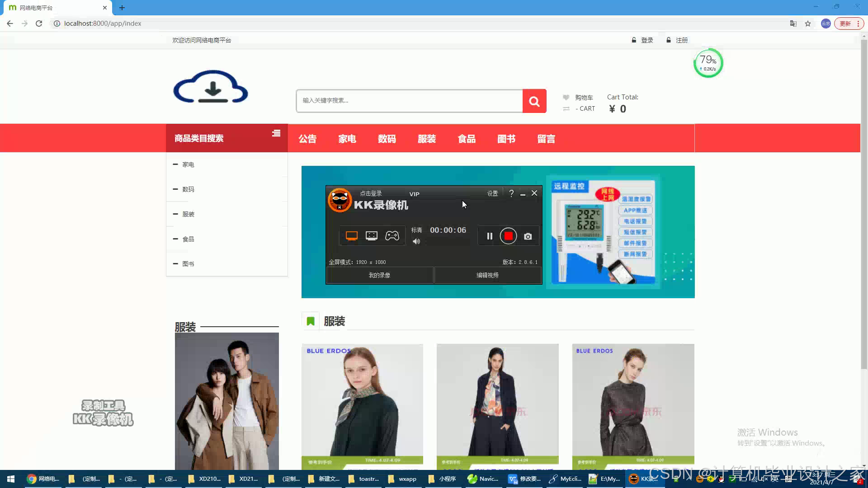
Task: Open toastr folder in the taskbar
Action: tap(363, 479)
